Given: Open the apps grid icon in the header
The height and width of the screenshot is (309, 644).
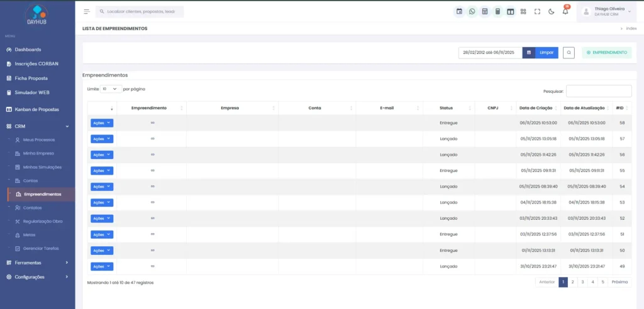Looking at the screenshot, I should (x=523, y=11).
